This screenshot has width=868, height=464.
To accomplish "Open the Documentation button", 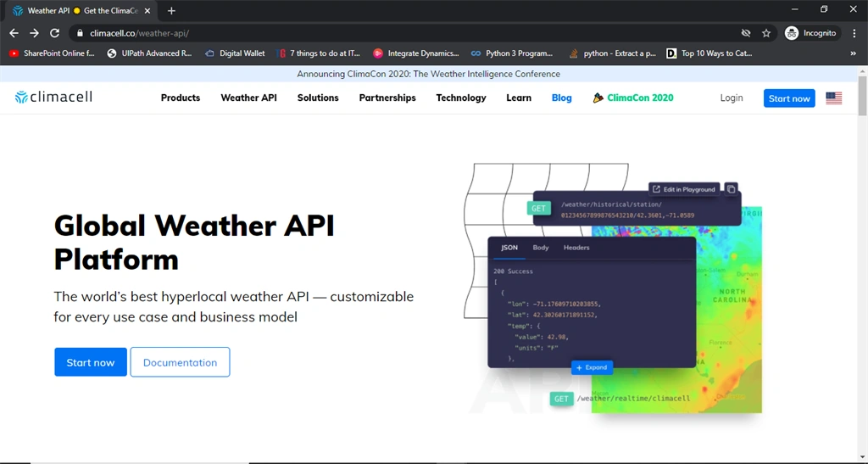I will pyautogui.click(x=180, y=362).
